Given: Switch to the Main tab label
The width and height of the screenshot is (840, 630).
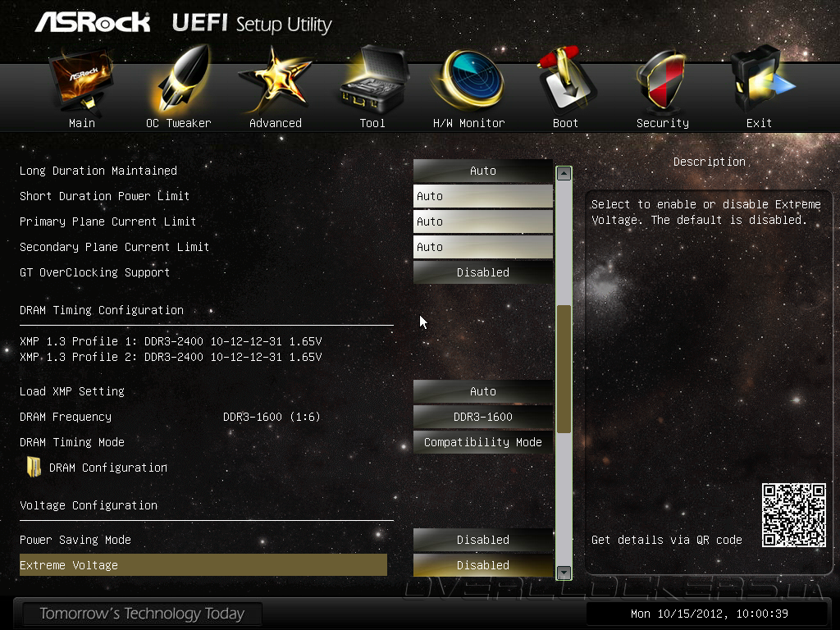Looking at the screenshot, I should point(82,123).
